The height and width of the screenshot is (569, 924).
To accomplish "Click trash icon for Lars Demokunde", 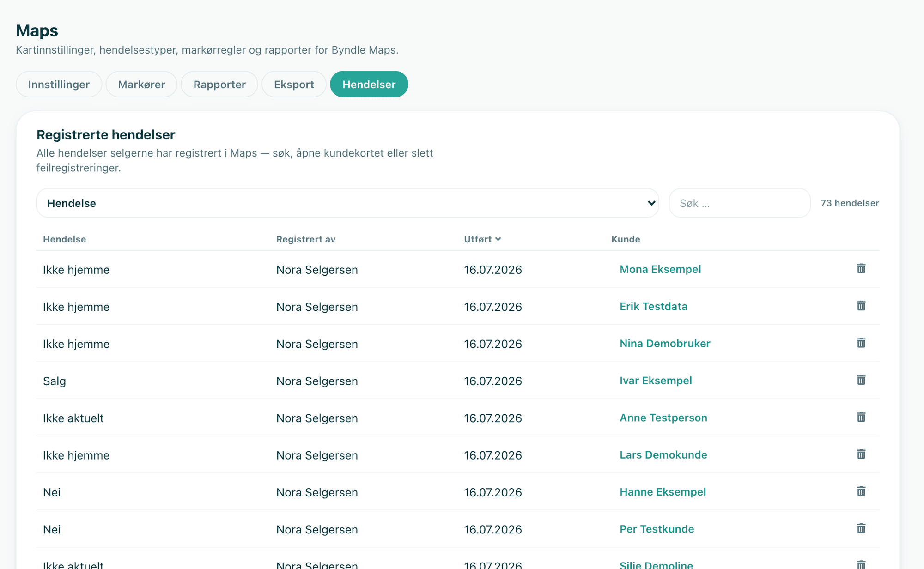I will (x=861, y=454).
